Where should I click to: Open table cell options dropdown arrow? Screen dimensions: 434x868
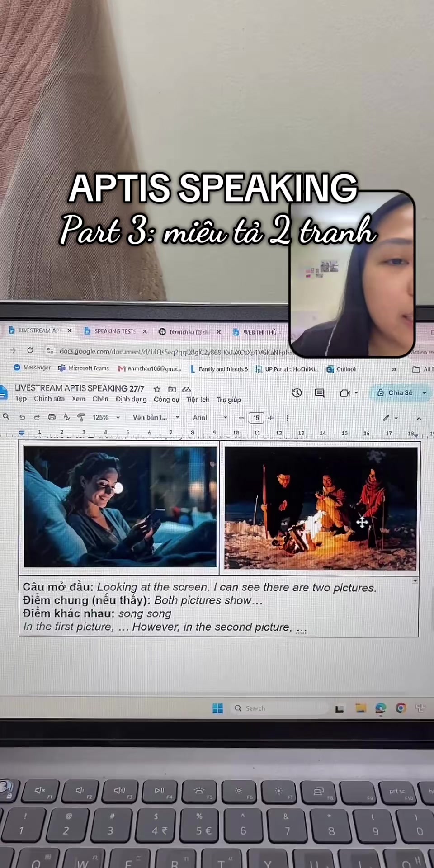tap(415, 581)
